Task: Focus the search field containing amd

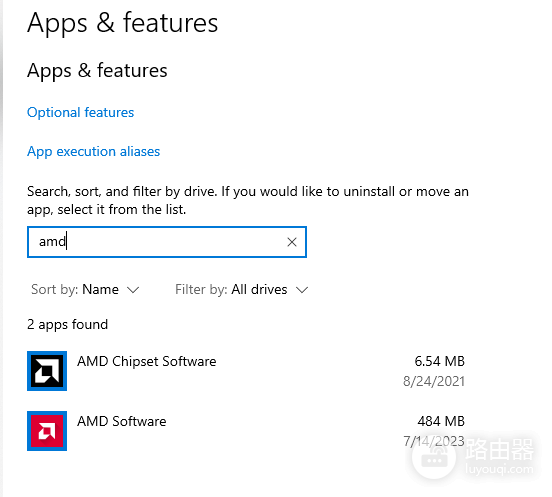Action: coord(167,242)
